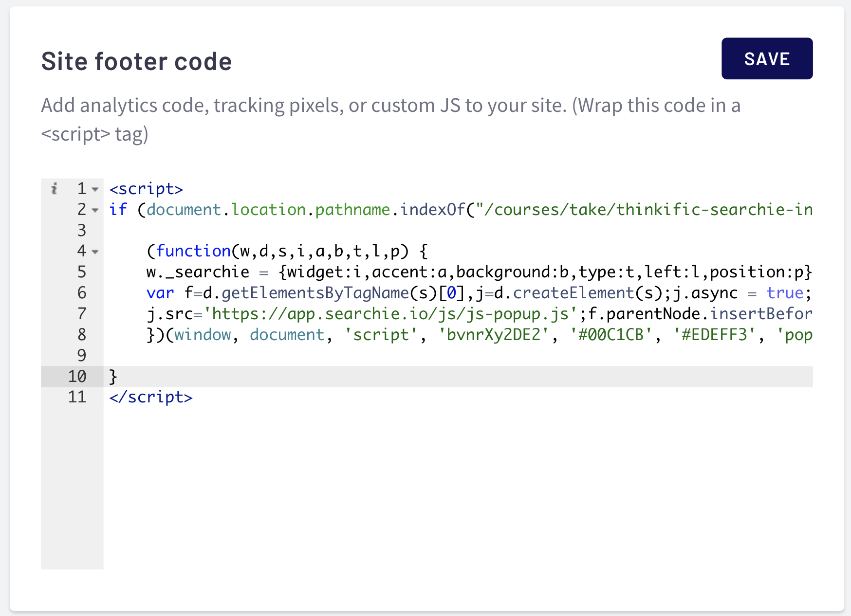Click line number 3 in the gutter

[x=82, y=231]
